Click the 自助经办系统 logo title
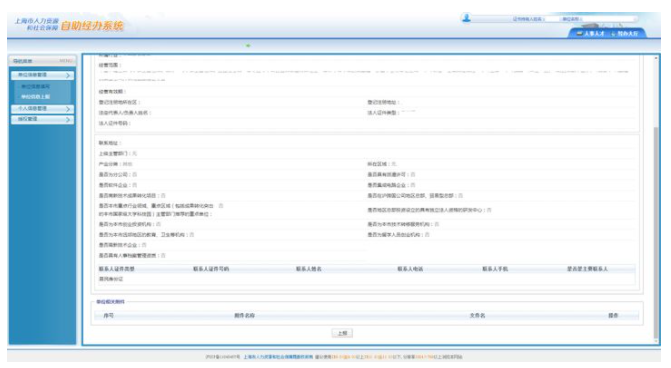Viewport: 671px width, 368px height. click(92, 26)
